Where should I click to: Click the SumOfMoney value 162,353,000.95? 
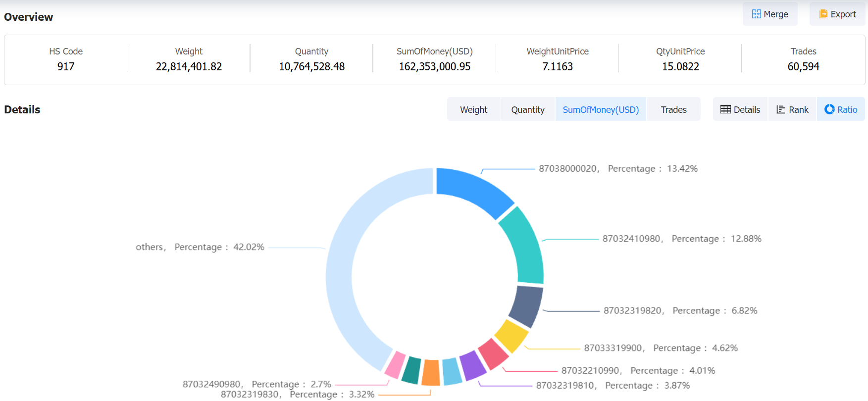pyautogui.click(x=435, y=66)
